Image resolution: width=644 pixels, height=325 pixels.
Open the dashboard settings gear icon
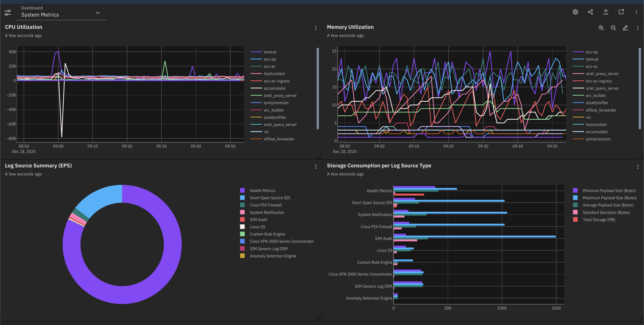575,12
